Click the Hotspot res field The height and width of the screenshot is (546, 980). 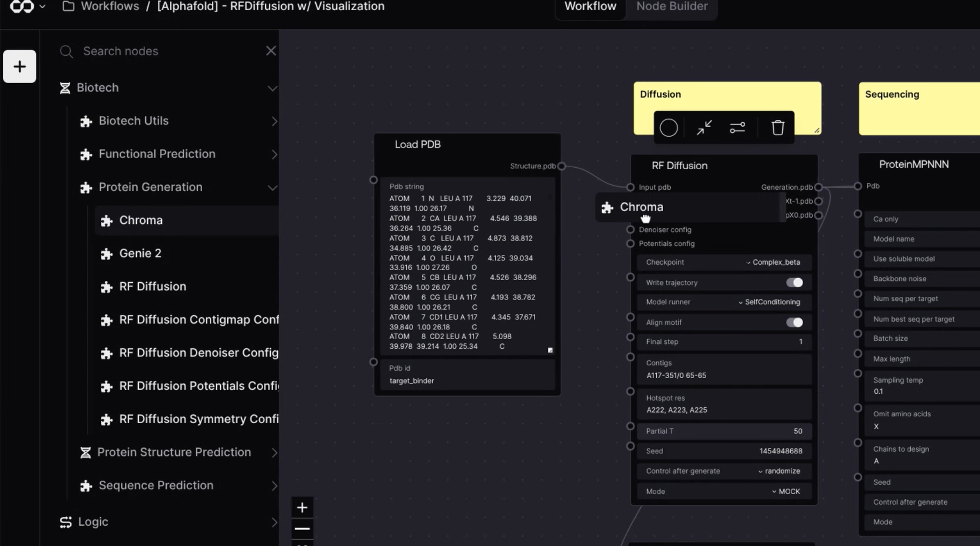tap(724, 404)
